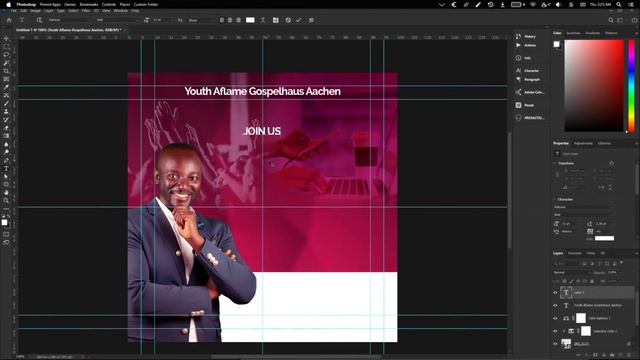The height and width of the screenshot is (360, 640).
Task: Open the Adobe Color panel button
Action: click(x=530, y=92)
